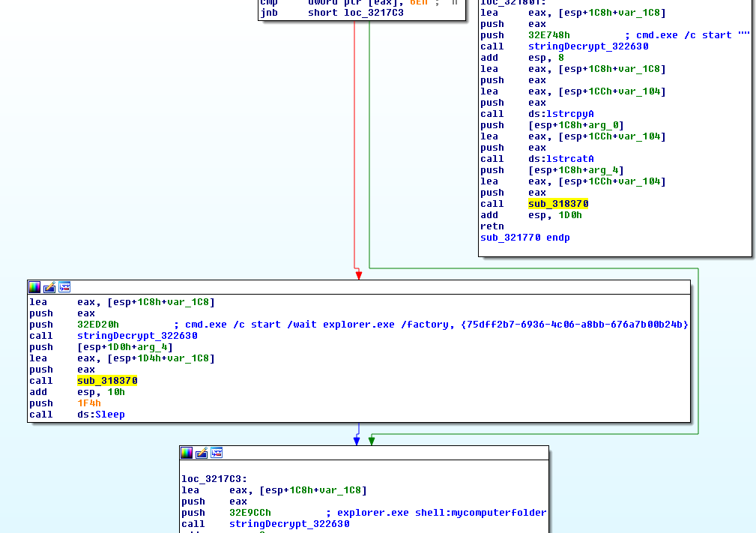Click the 'call ds:Sleep' line
This screenshot has height=533, width=756.
(x=77, y=415)
